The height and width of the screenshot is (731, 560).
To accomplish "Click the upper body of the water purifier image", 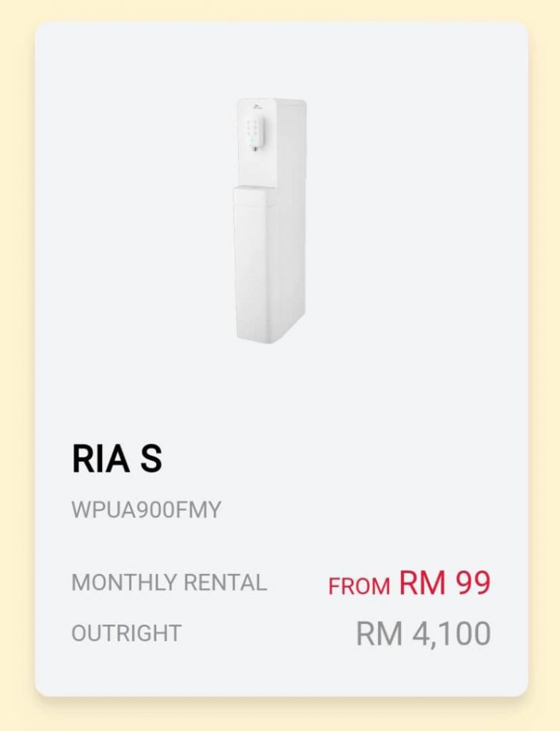I will (271, 142).
